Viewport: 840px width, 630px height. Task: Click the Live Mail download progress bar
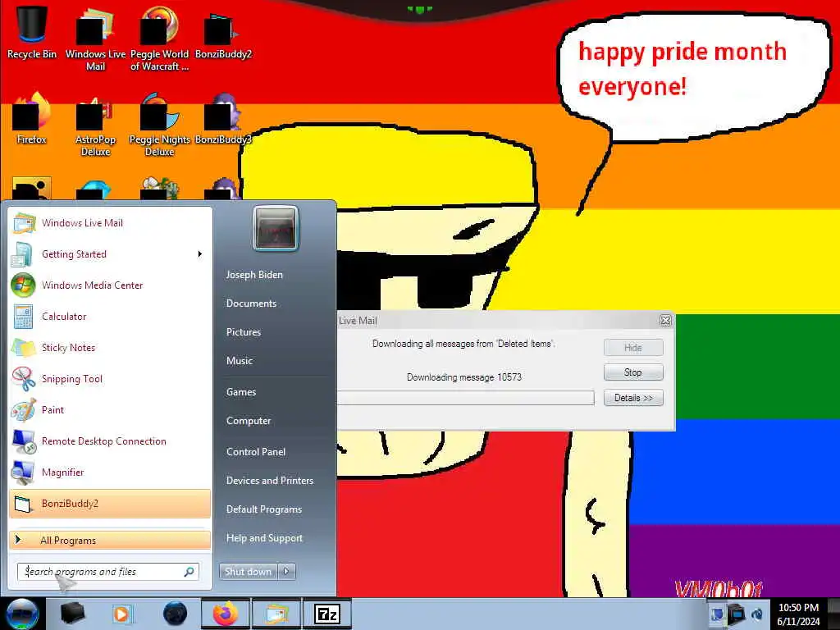[466, 398]
